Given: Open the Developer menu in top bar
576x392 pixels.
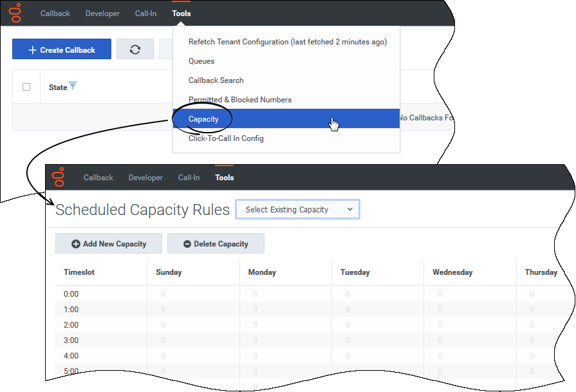Looking at the screenshot, I should click(x=102, y=14).
